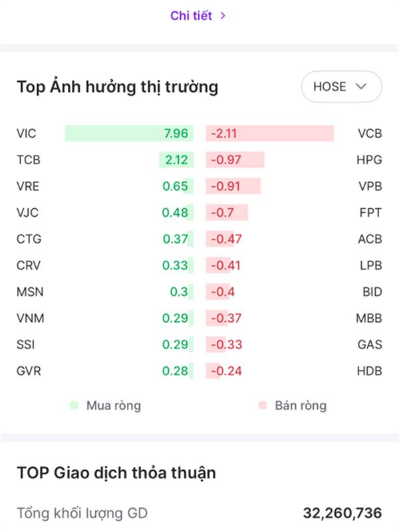Select the HPG stock ticker
399x532 pixels.
pos(370,160)
